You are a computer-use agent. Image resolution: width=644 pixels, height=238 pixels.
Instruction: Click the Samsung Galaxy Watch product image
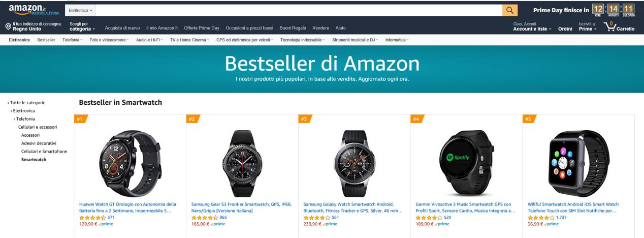pos(354,160)
